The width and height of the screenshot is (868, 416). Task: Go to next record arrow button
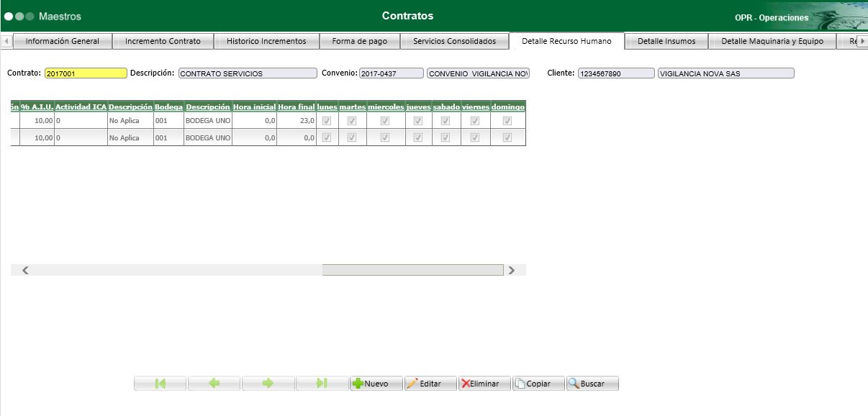point(268,384)
